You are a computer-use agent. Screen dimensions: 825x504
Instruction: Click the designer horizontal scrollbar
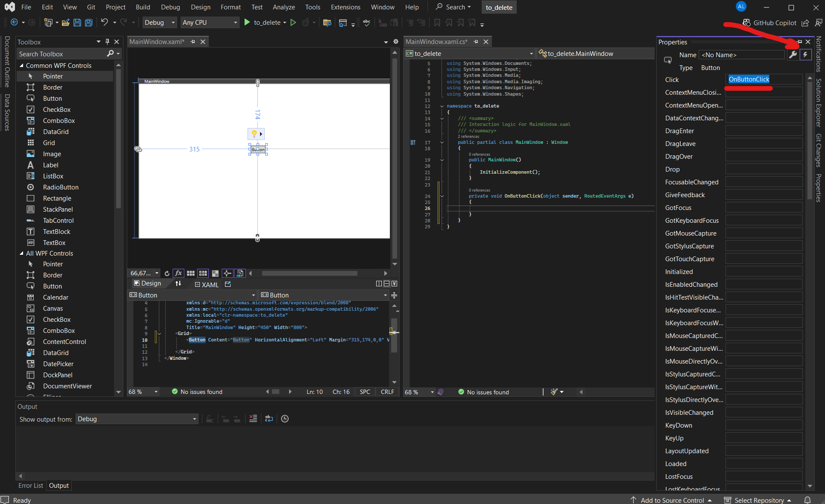pyautogui.click(x=309, y=273)
